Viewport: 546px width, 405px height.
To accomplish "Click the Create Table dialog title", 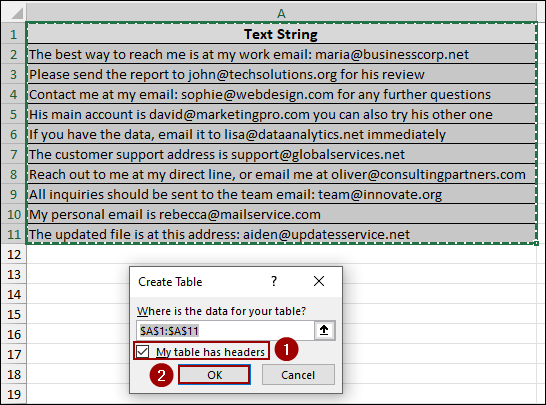I will pos(170,282).
